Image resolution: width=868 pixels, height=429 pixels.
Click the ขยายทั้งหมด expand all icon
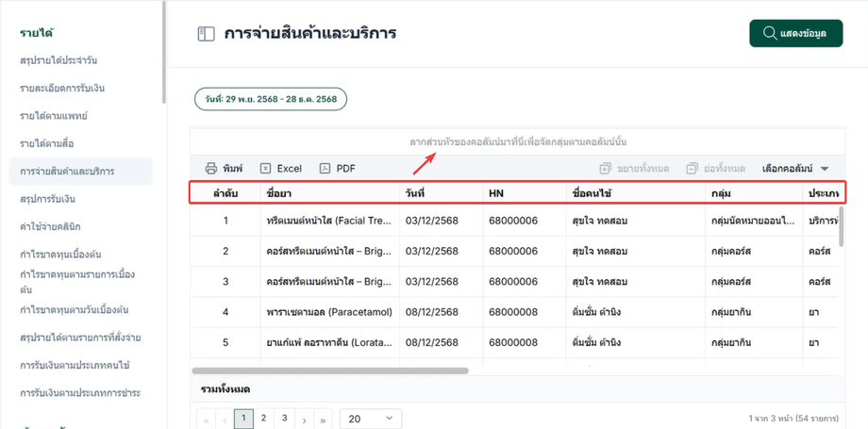(x=605, y=169)
